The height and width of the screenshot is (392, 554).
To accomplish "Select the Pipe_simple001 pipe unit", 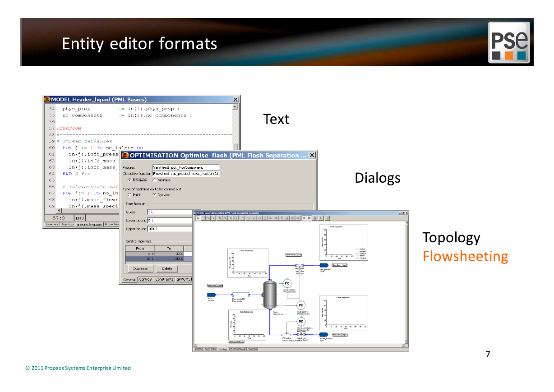I will point(241,295).
